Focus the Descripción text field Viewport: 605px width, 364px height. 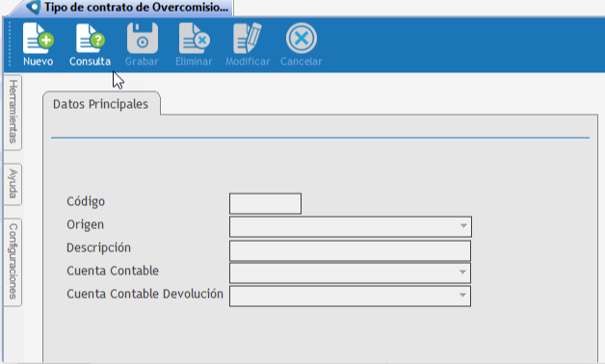pos(350,250)
